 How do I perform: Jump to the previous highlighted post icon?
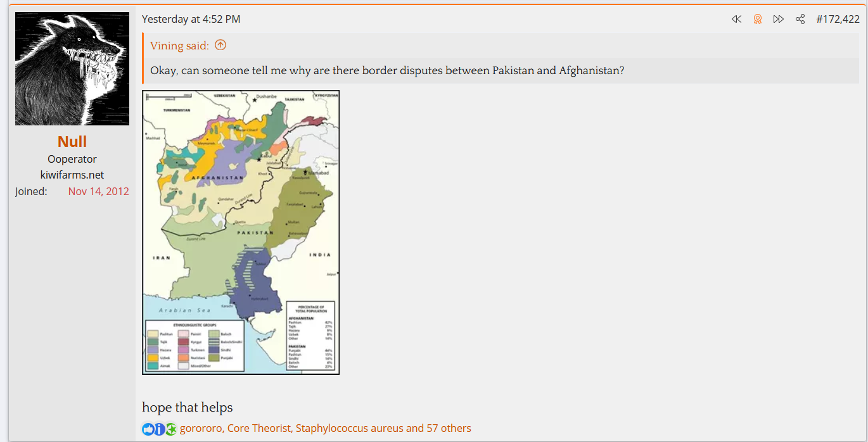736,19
